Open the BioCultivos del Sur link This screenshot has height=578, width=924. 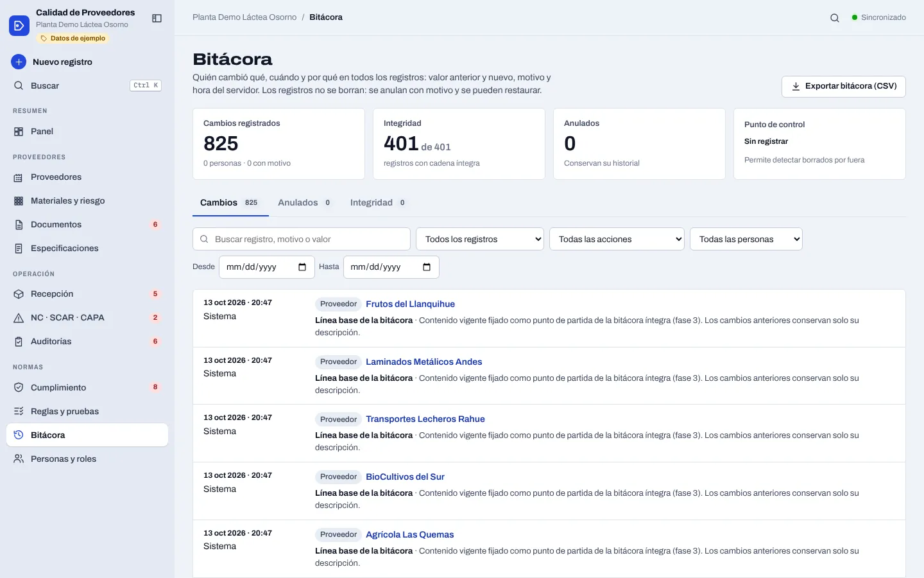[x=405, y=477]
